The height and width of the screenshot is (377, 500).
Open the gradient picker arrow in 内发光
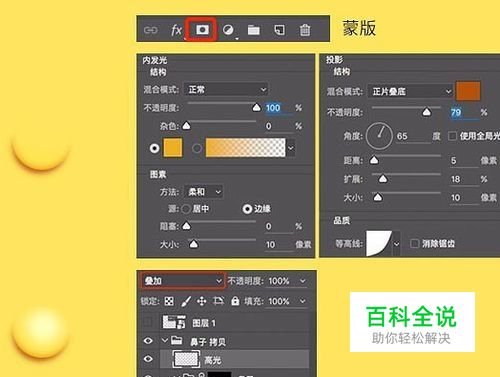point(291,148)
